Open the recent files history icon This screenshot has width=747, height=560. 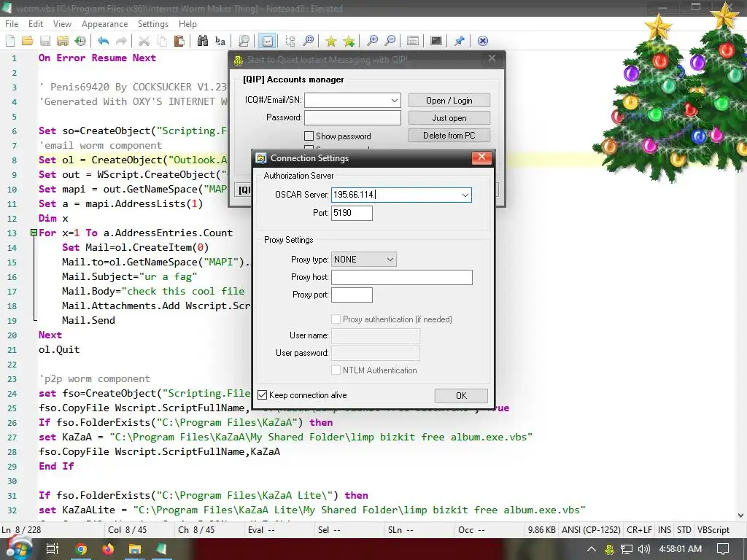pyautogui.click(x=80, y=41)
